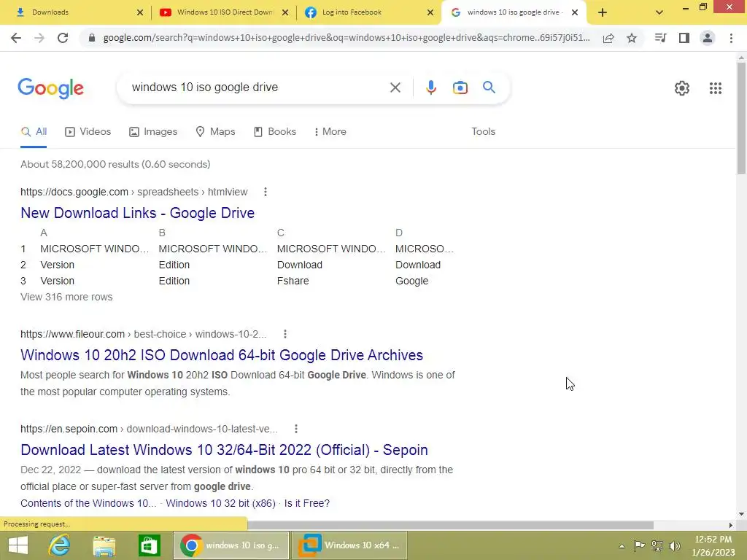This screenshot has height=560, width=747.
Task: Reload the page with the refresh icon
Action: (63, 38)
